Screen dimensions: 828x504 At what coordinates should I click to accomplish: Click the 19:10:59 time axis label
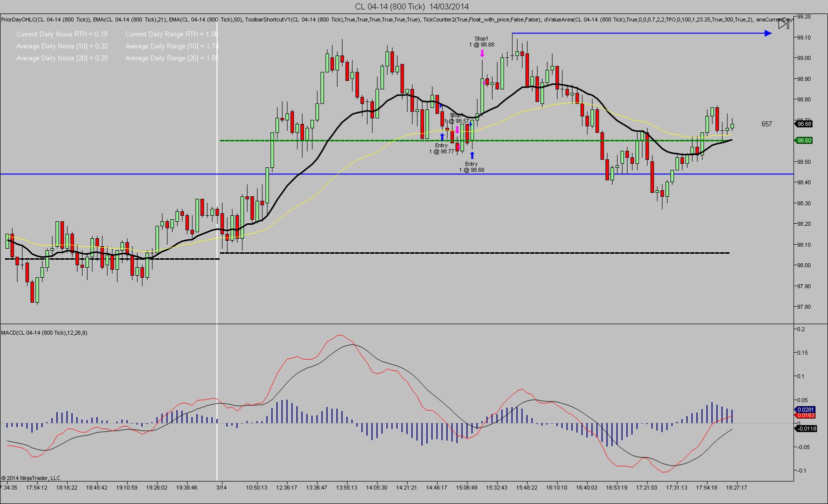pos(126,488)
